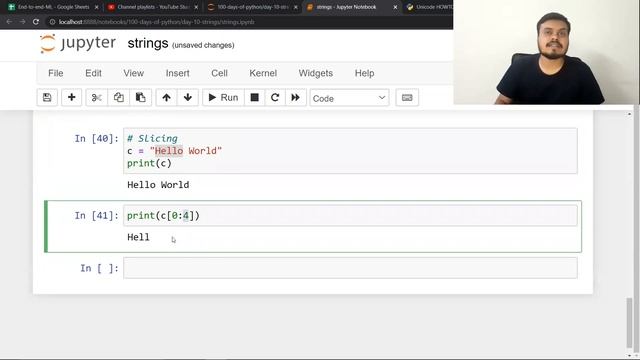Run the selected cell

pyautogui.click(x=223, y=98)
